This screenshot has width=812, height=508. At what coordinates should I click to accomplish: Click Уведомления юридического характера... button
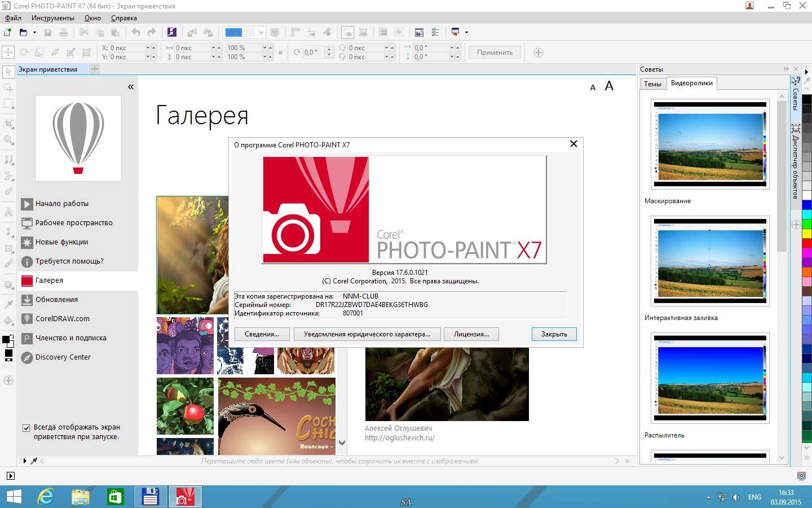pos(367,334)
